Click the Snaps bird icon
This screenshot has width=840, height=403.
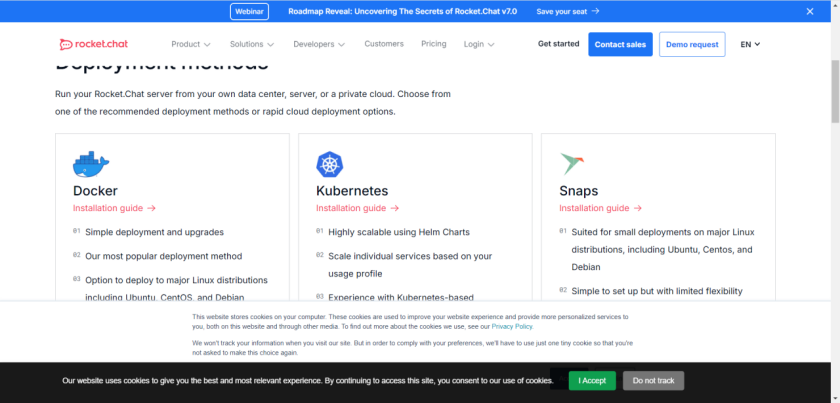click(572, 164)
